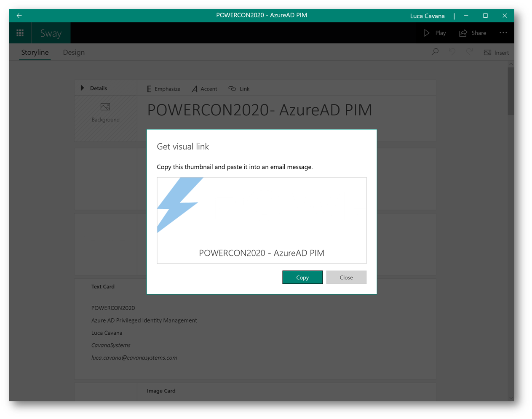The width and height of the screenshot is (532, 419).
Task: Click the 'CavanaSystems' text line
Action: 111,345
